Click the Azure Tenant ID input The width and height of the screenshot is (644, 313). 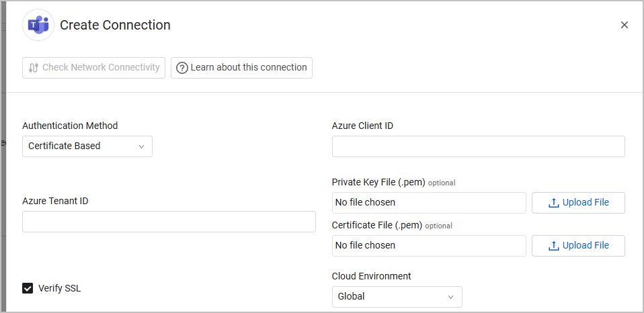point(169,222)
